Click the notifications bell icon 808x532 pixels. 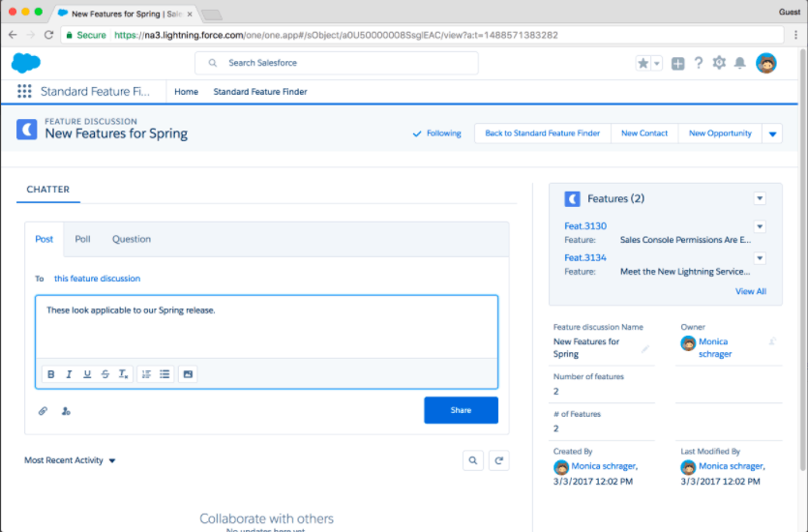[x=740, y=63]
